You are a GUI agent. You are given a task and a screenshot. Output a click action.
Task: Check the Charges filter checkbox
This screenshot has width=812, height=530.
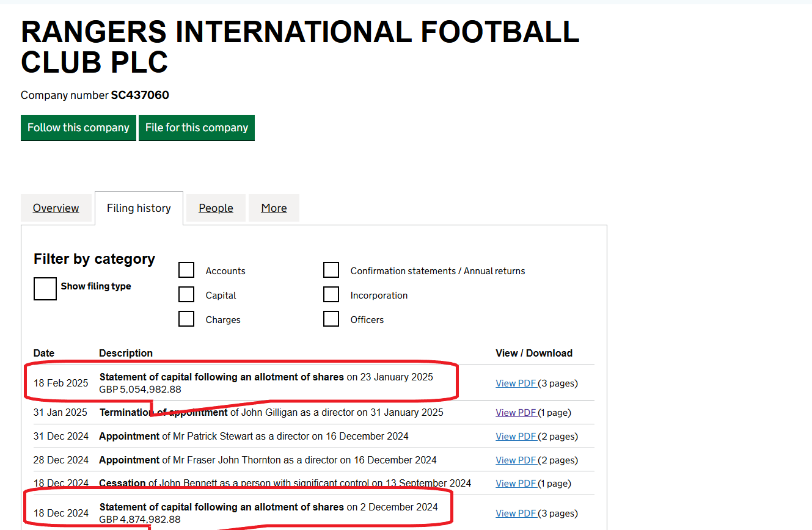pyautogui.click(x=186, y=319)
